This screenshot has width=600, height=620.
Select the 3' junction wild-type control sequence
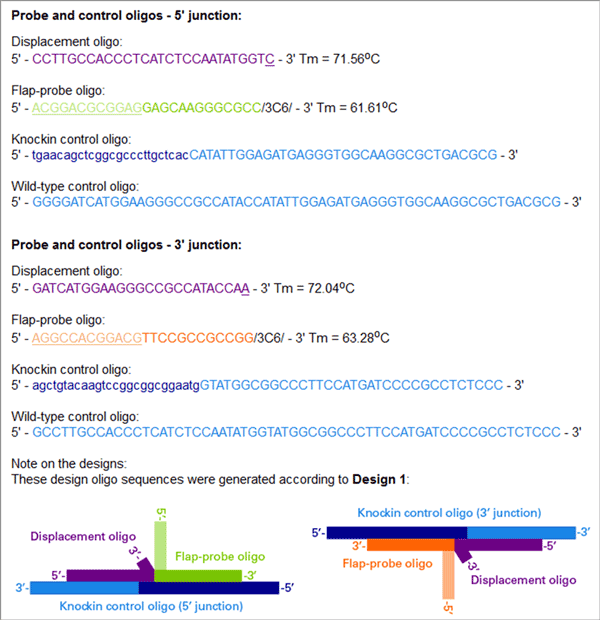[x=296, y=432]
